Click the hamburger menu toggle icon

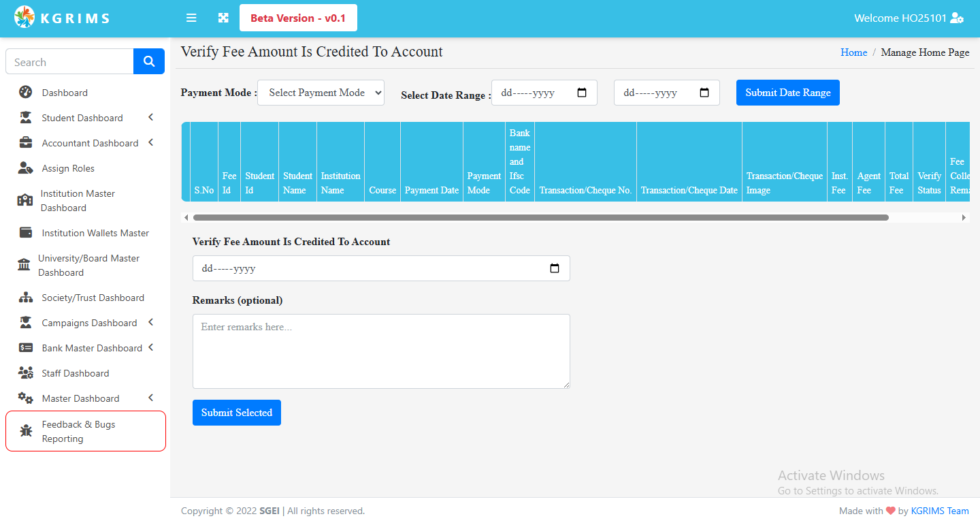click(x=191, y=18)
